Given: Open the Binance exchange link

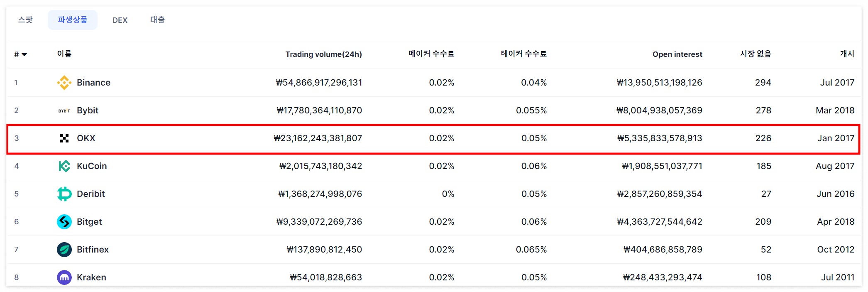Looking at the screenshot, I should pyautogui.click(x=93, y=83).
